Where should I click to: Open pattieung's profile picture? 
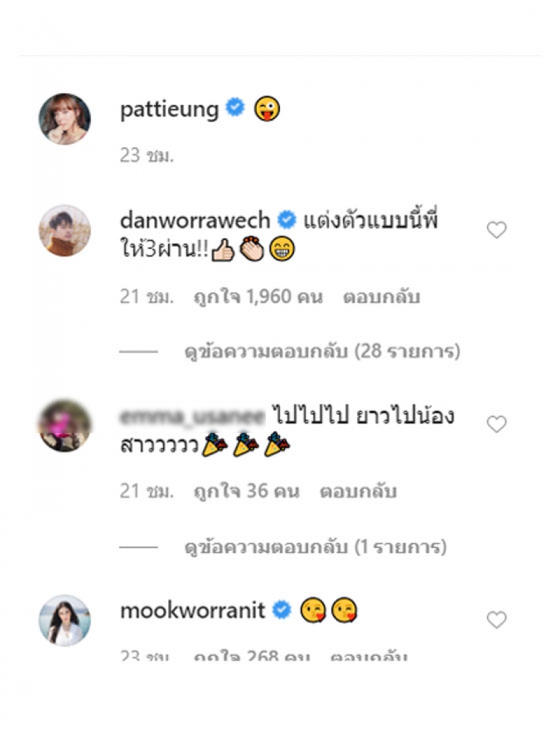pyautogui.click(x=64, y=119)
